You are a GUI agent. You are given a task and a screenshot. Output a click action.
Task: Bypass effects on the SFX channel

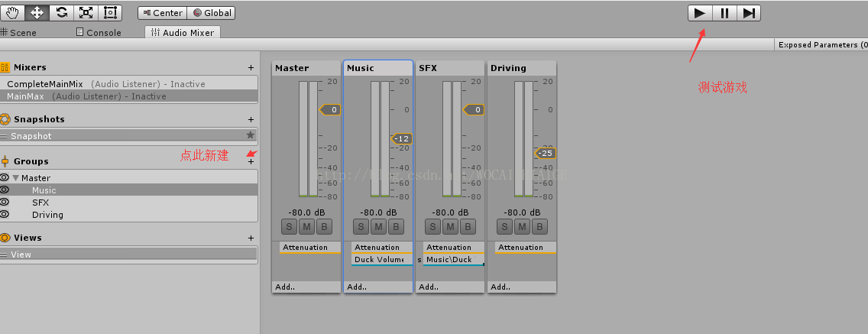coord(467,226)
